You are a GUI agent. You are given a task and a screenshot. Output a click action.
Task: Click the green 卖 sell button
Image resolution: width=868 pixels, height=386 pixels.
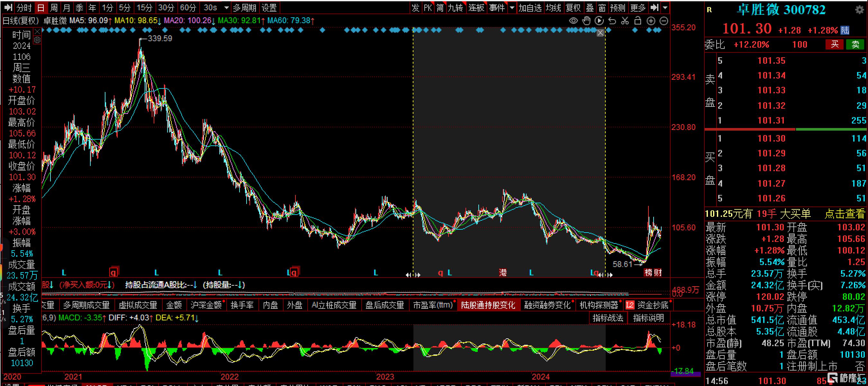click(x=855, y=44)
